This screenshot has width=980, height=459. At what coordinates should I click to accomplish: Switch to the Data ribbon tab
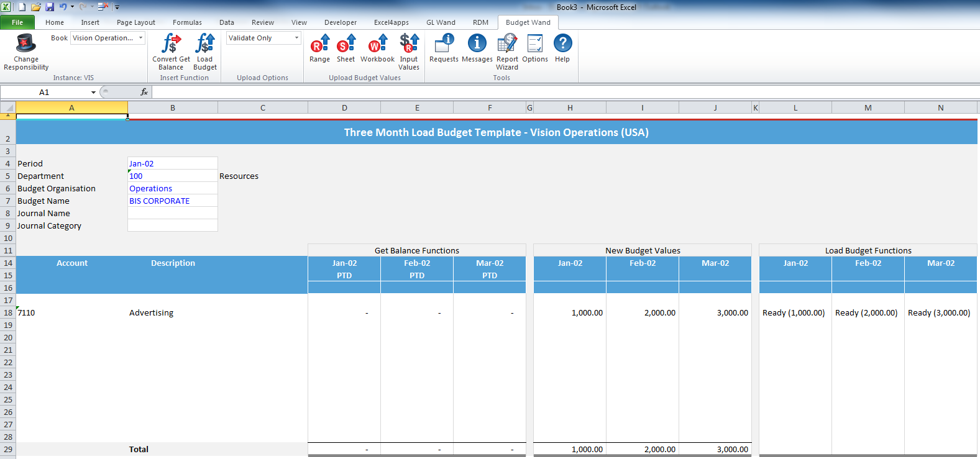click(227, 22)
